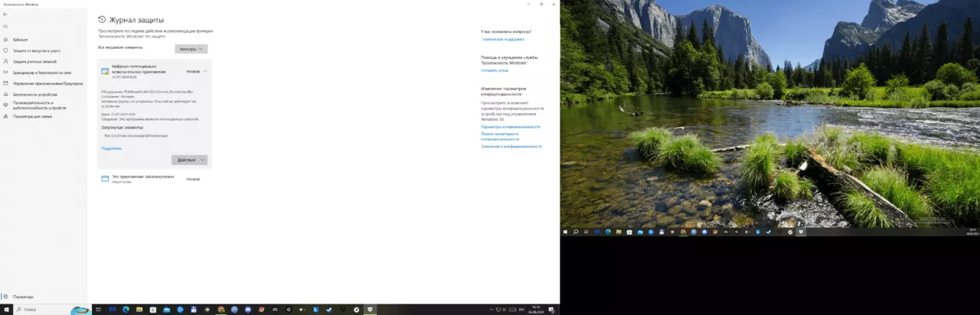Click the blocked app entry icon
Image resolution: width=980 pixels, height=315 pixels.
106,178
